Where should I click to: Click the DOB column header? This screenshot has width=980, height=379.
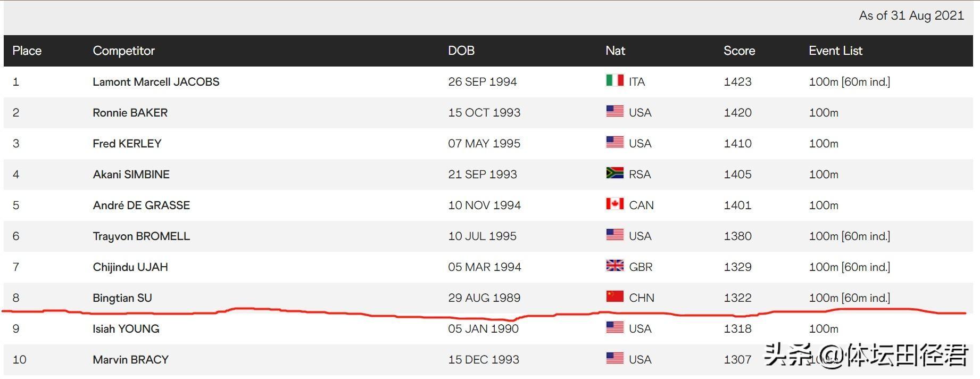coord(461,51)
